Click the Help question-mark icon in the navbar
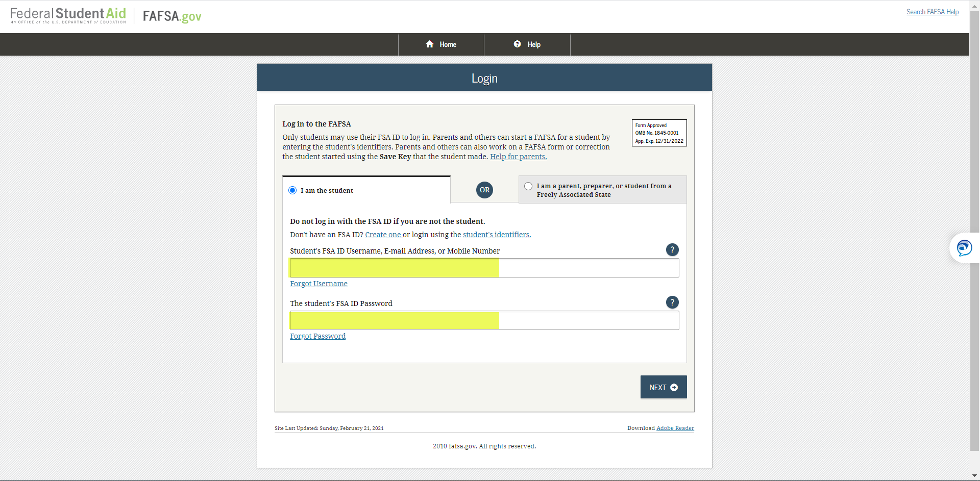The width and height of the screenshot is (980, 481). coord(517,44)
